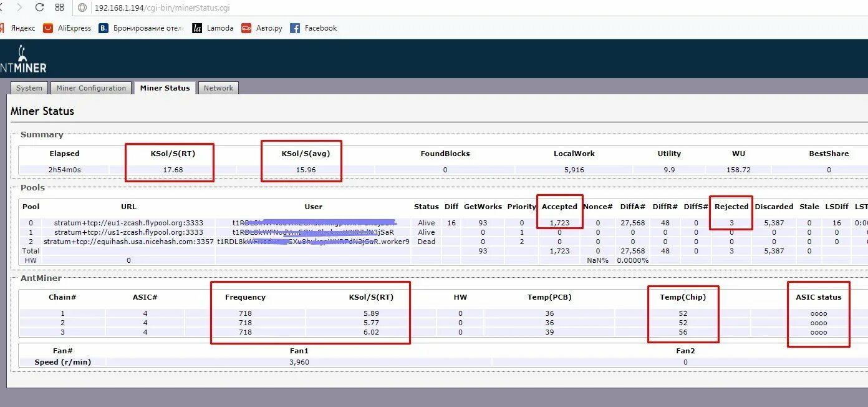Click the Fan1 speed value 3,960
The height and width of the screenshot is (407, 868).
pos(299,362)
